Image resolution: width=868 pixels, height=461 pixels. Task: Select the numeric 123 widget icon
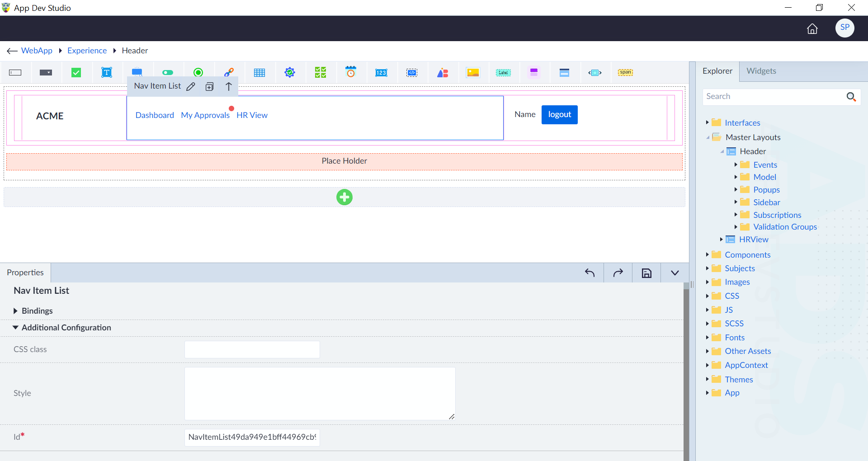pos(381,73)
